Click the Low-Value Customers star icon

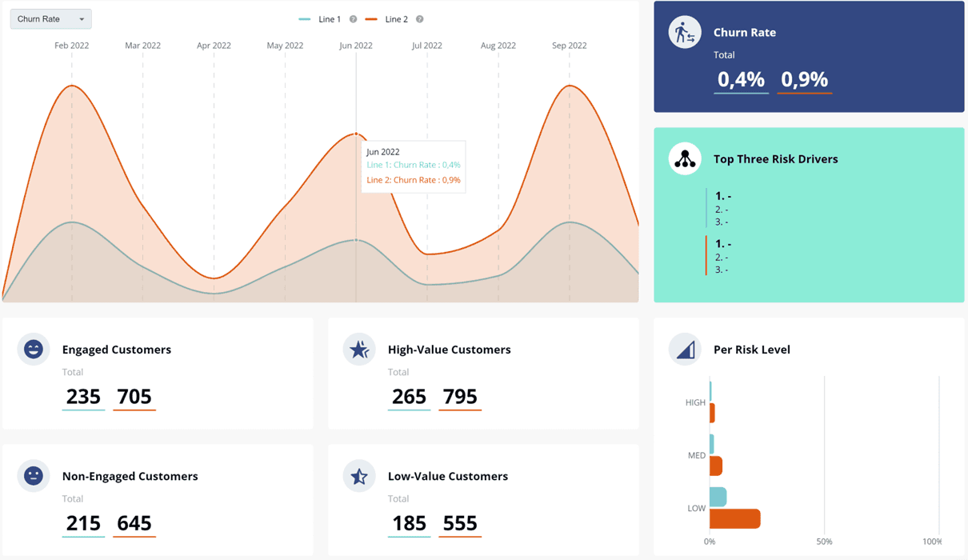[359, 476]
